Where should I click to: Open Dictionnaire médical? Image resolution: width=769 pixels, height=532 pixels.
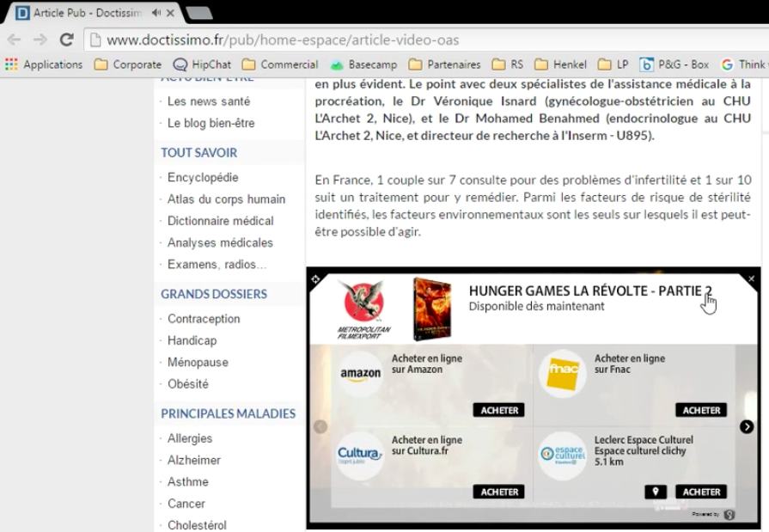(220, 221)
